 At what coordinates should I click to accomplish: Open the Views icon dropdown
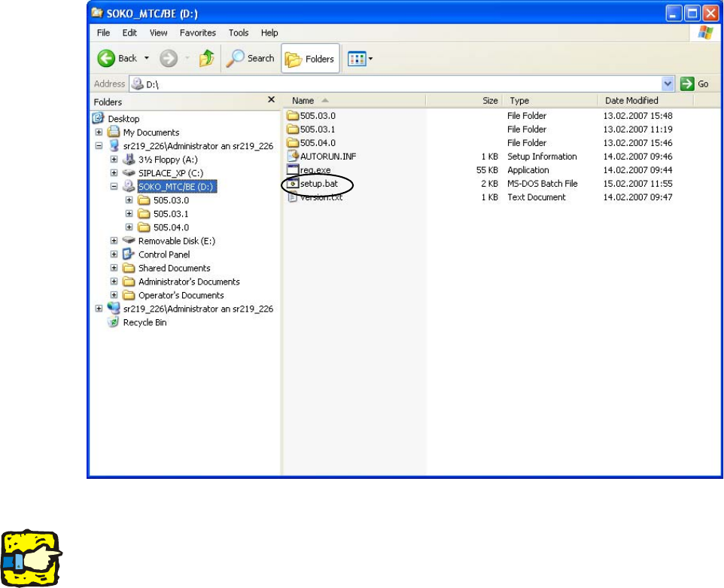[360, 59]
